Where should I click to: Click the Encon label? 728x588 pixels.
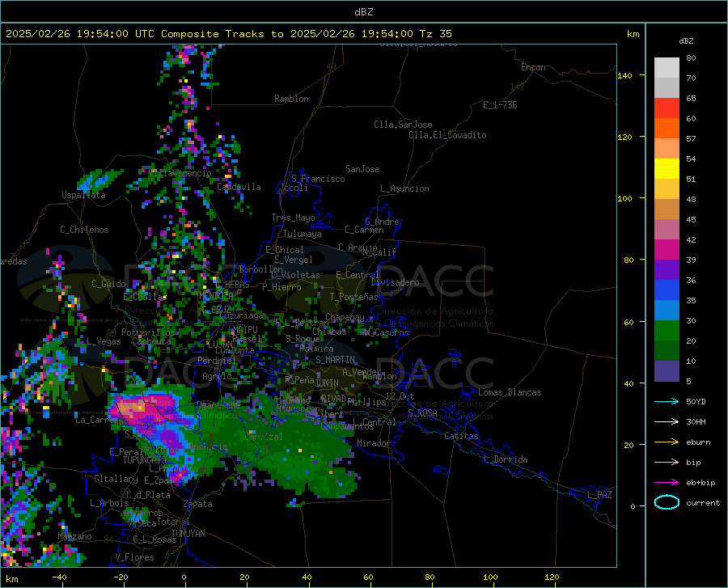(533, 67)
